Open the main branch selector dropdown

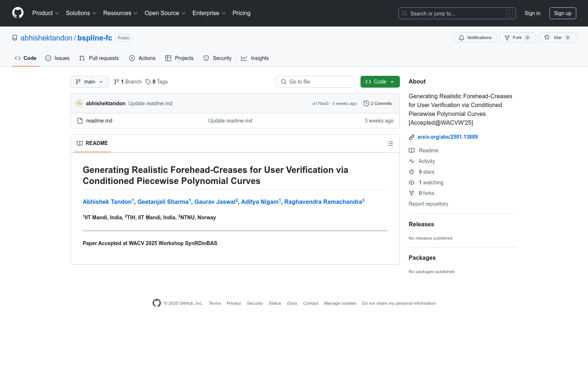coord(90,82)
